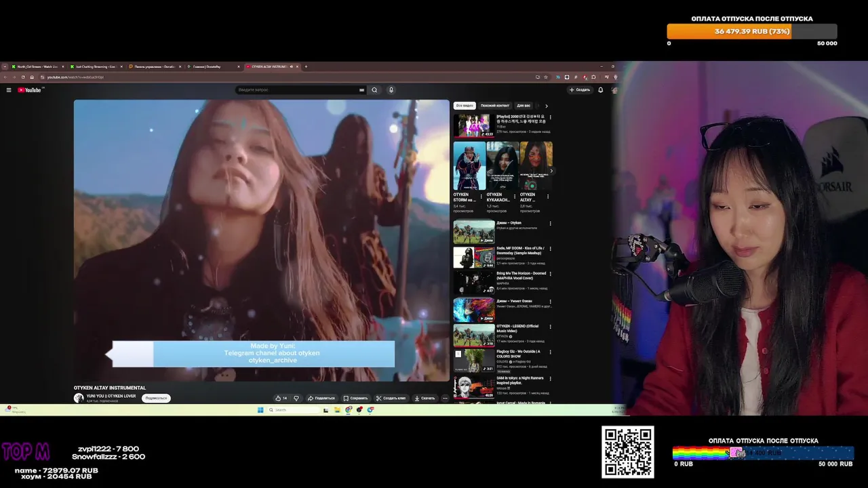Viewport: 868px width, 488px height.
Task: Click the Скачать download button
Action: (x=425, y=399)
